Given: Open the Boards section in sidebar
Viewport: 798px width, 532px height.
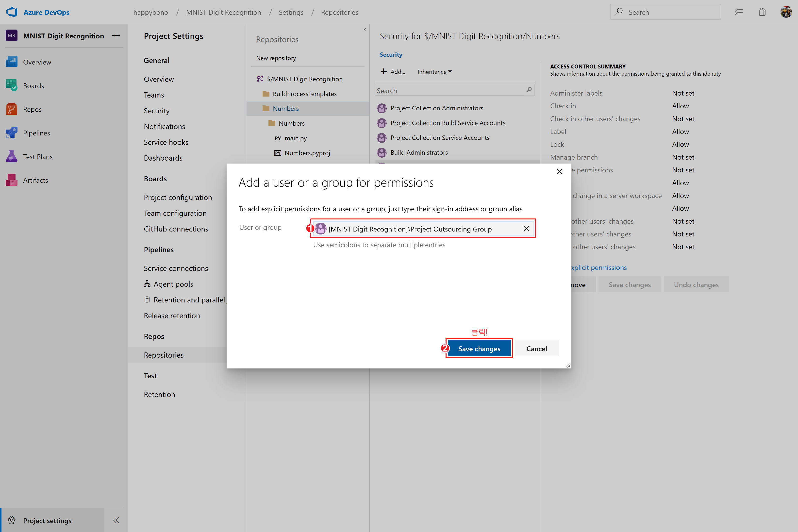Looking at the screenshot, I should pos(33,85).
